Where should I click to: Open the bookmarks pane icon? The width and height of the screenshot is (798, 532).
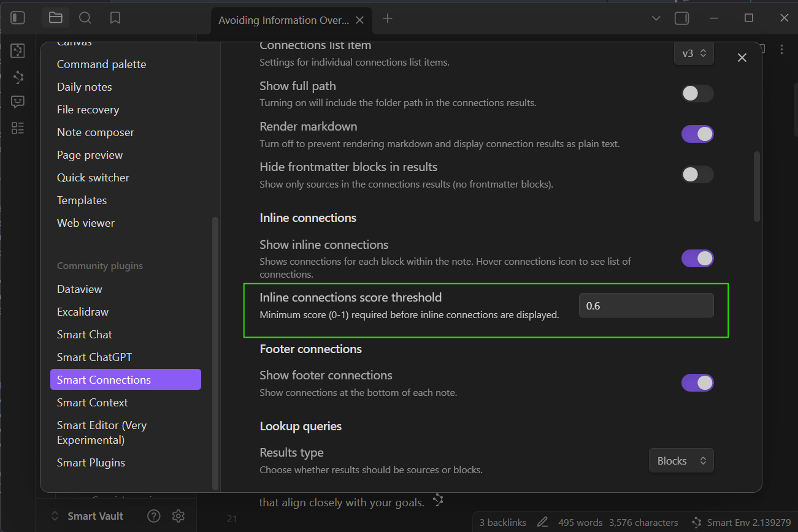(x=115, y=18)
